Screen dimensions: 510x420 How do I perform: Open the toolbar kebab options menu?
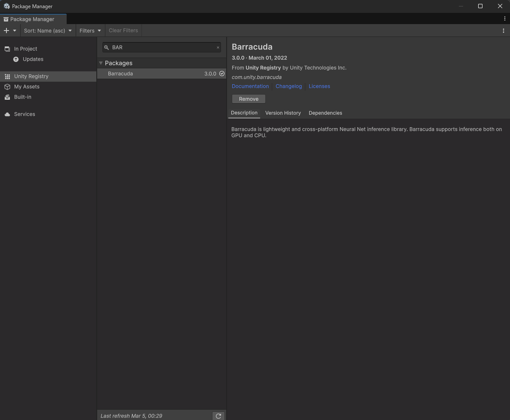click(504, 31)
